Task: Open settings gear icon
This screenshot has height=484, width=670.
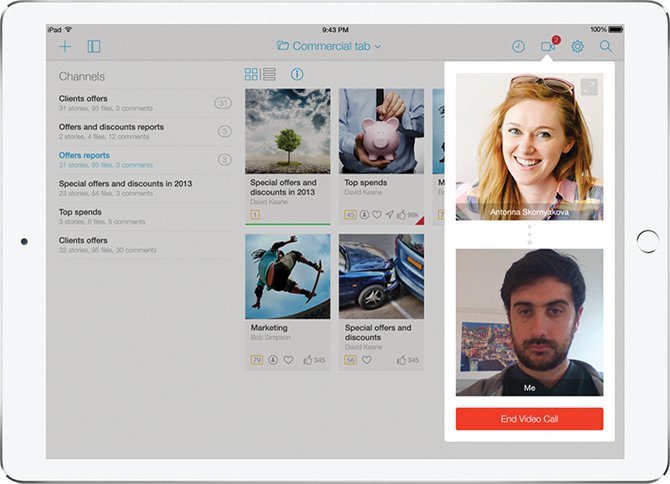Action: point(577,46)
